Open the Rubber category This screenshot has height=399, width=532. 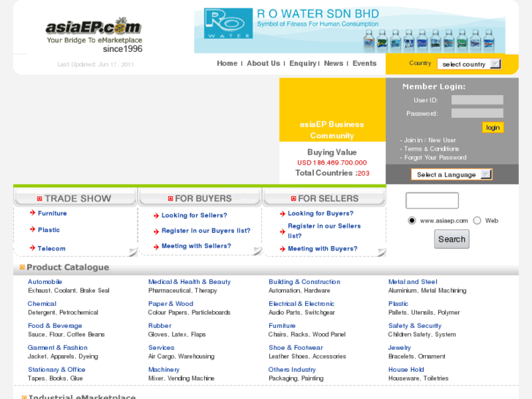[160, 326]
